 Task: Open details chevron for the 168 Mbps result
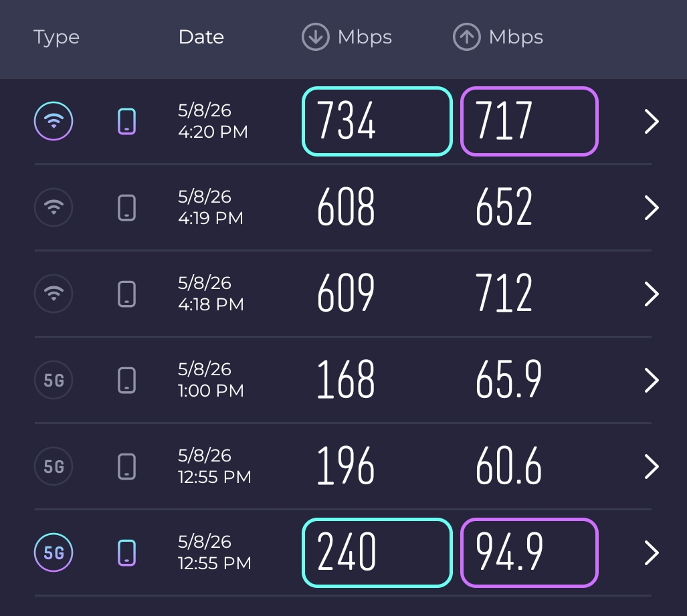click(652, 381)
